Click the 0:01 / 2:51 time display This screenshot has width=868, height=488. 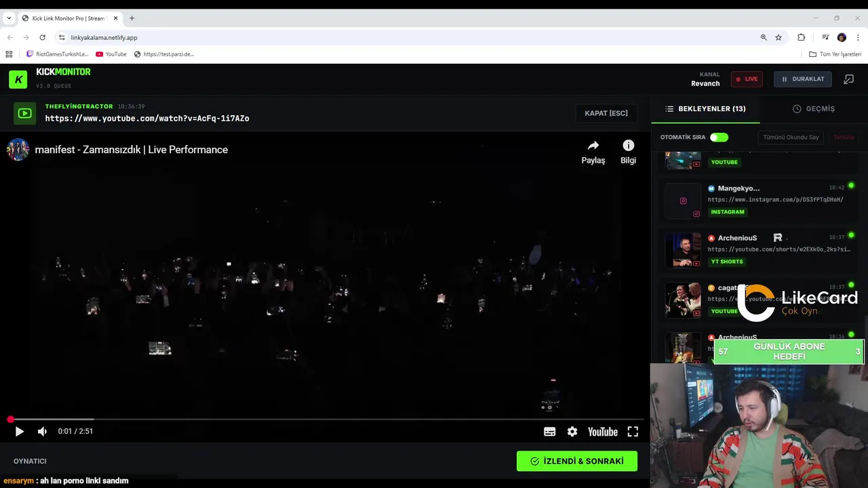(75, 431)
